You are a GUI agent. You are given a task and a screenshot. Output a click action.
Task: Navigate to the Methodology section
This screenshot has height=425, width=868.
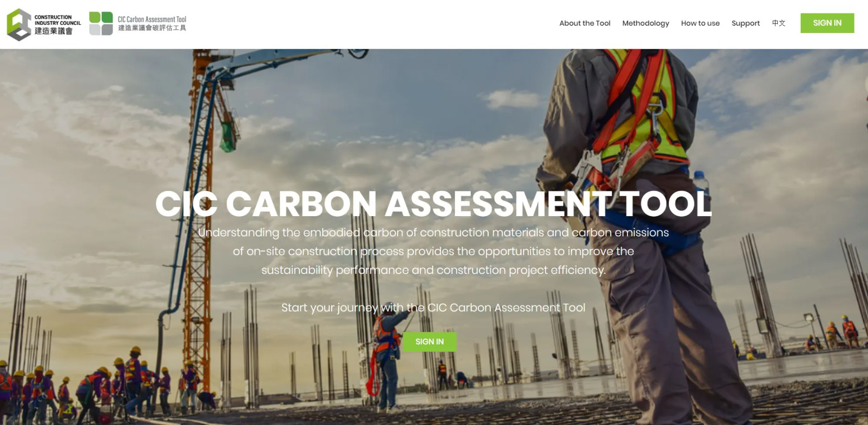[646, 23]
